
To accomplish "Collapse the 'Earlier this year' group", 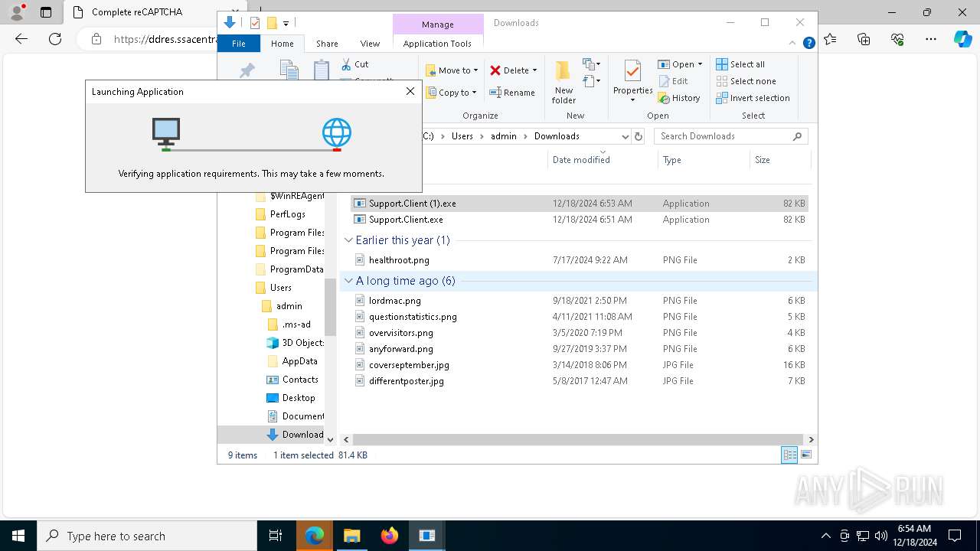I will point(348,240).
